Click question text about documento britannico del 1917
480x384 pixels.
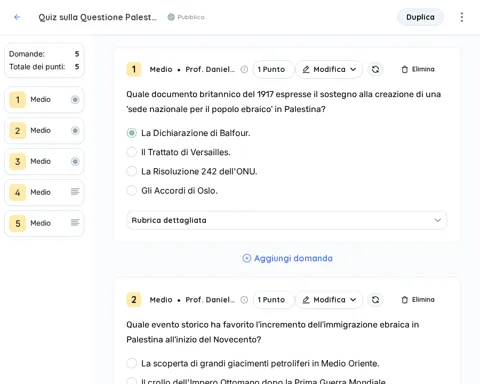tap(283, 102)
